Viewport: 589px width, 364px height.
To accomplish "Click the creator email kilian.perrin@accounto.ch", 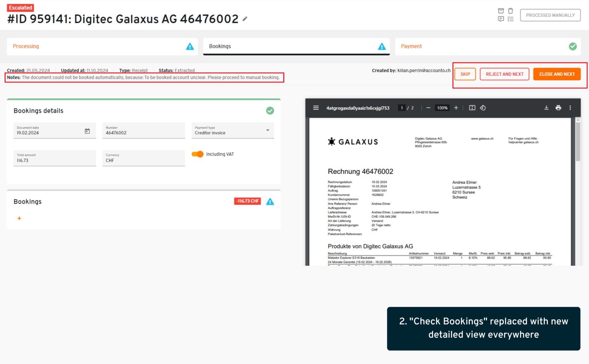I will (x=424, y=71).
